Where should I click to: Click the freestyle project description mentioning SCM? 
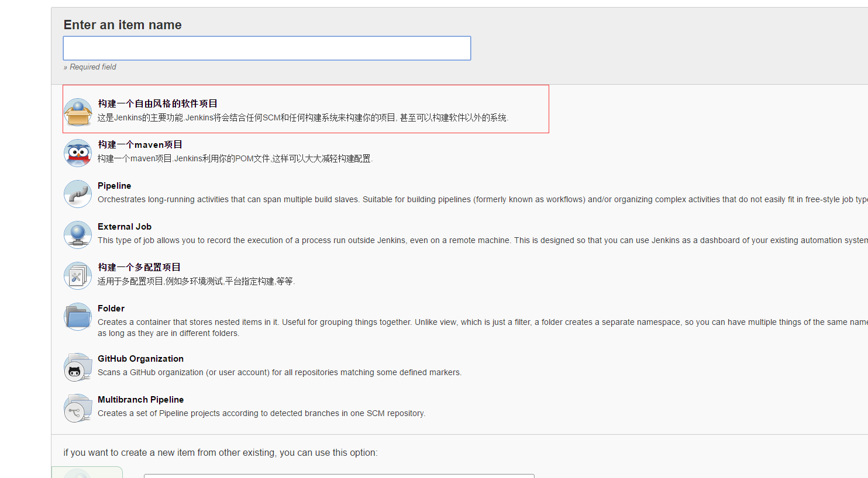pyautogui.click(x=303, y=117)
